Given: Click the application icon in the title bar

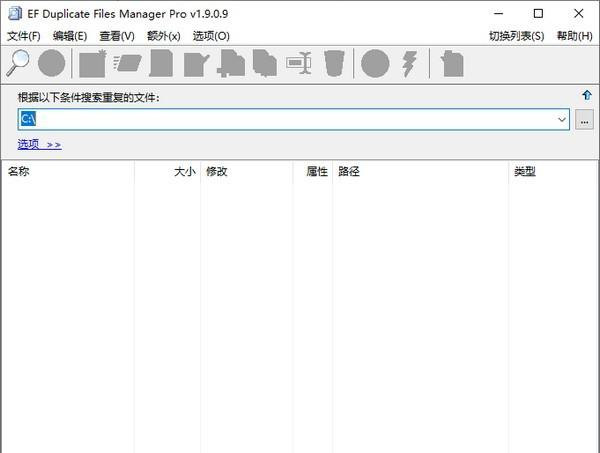Looking at the screenshot, I should click(15, 14).
